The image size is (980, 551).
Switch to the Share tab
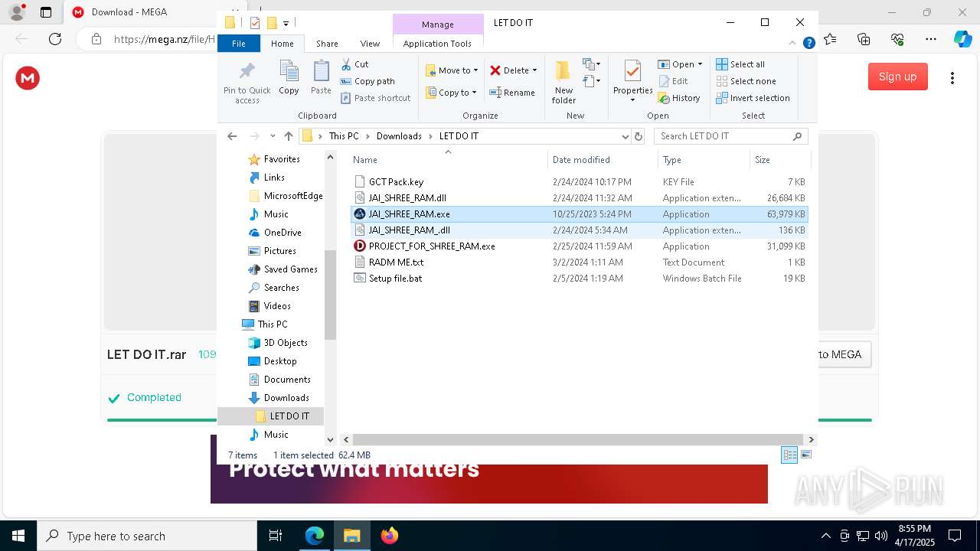pos(327,44)
